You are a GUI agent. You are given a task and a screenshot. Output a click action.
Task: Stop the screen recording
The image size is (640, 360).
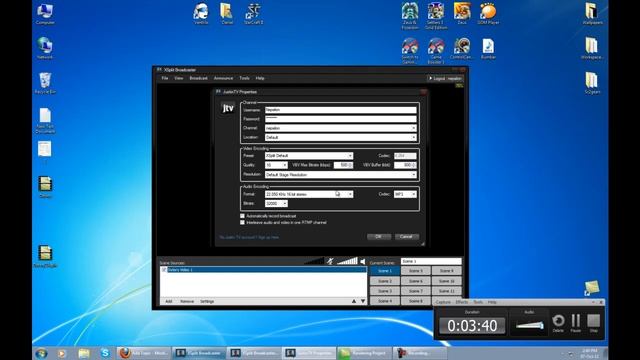point(593,323)
